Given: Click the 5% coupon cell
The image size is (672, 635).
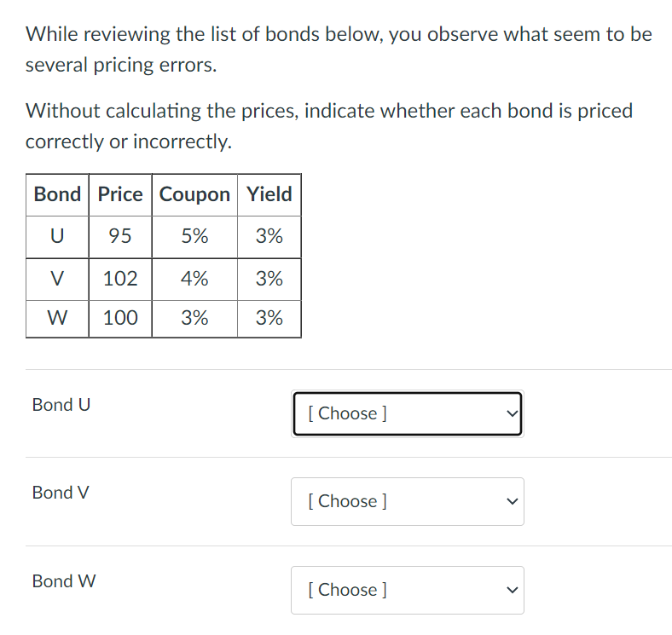Looking at the screenshot, I should [194, 236].
